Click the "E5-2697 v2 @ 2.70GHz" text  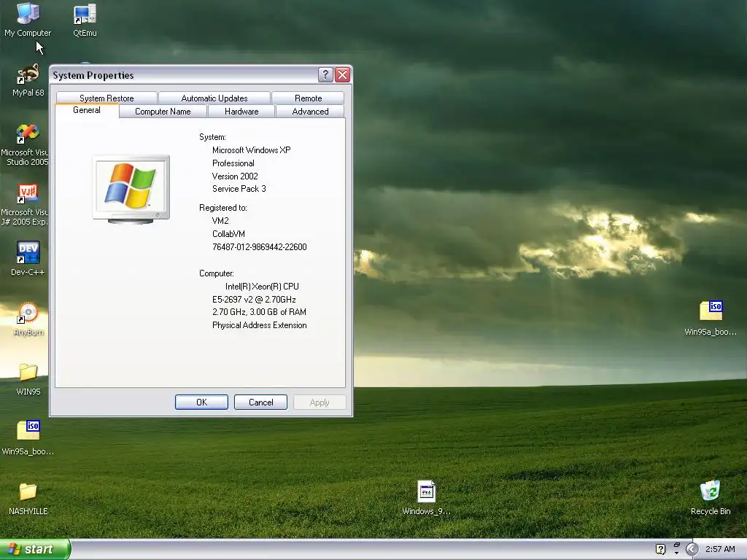[254, 300]
